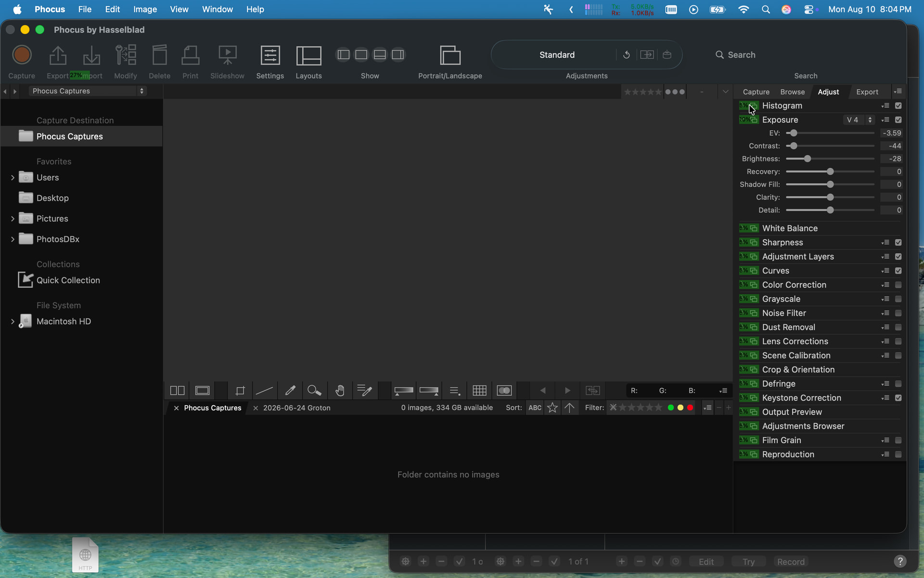Select Desktop in Favorites
Image resolution: width=924 pixels, height=578 pixels.
pyautogui.click(x=52, y=198)
